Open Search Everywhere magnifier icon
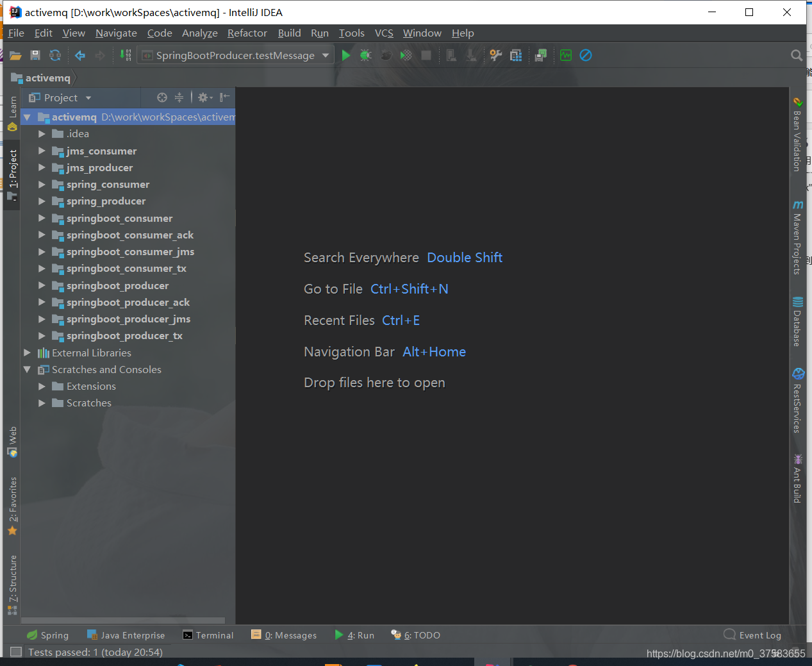This screenshot has width=812, height=666. tap(797, 56)
